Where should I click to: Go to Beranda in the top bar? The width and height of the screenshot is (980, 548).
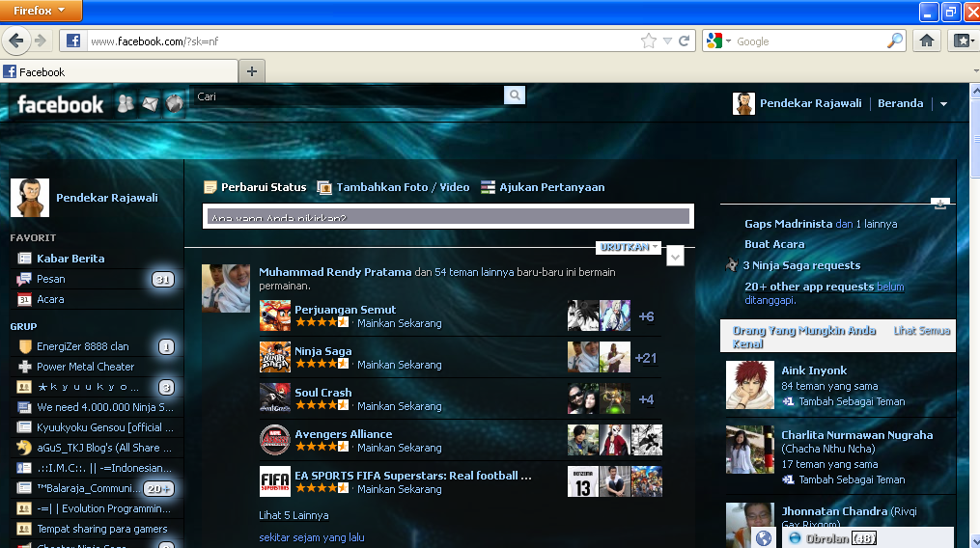(x=900, y=104)
